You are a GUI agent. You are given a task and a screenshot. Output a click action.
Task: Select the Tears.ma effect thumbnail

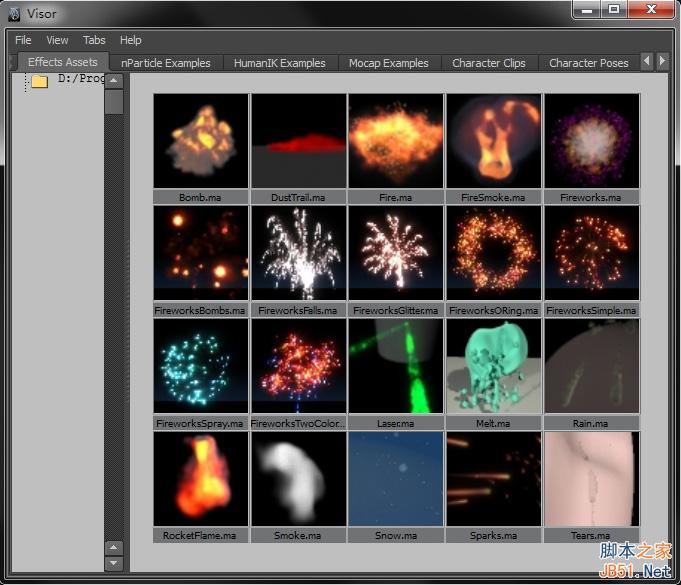point(592,479)
